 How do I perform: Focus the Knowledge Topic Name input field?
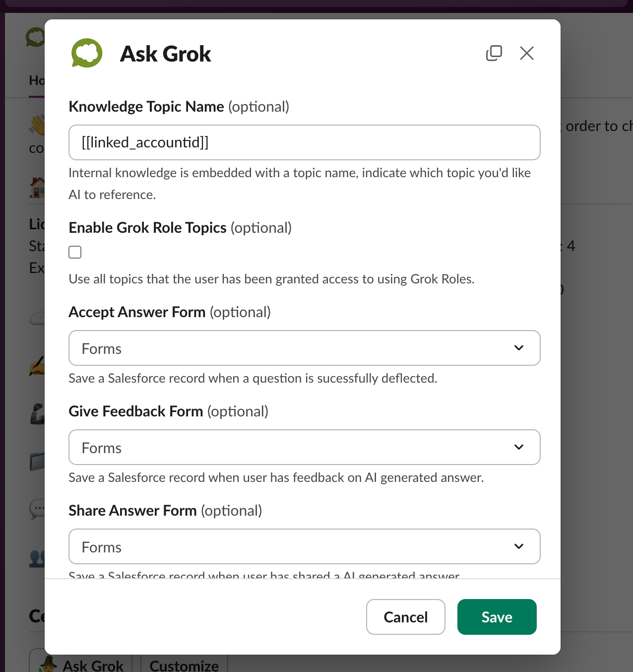tap(304, 142)
